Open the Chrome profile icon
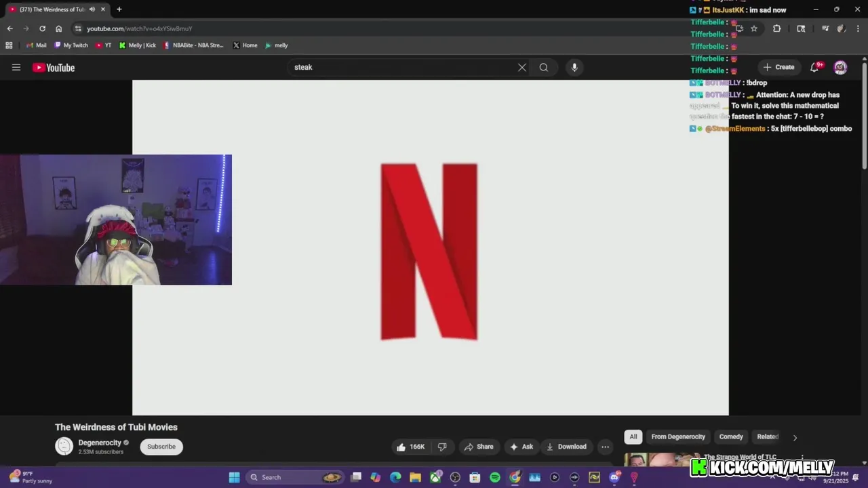 pyautogui.click(x=841, y=28)
